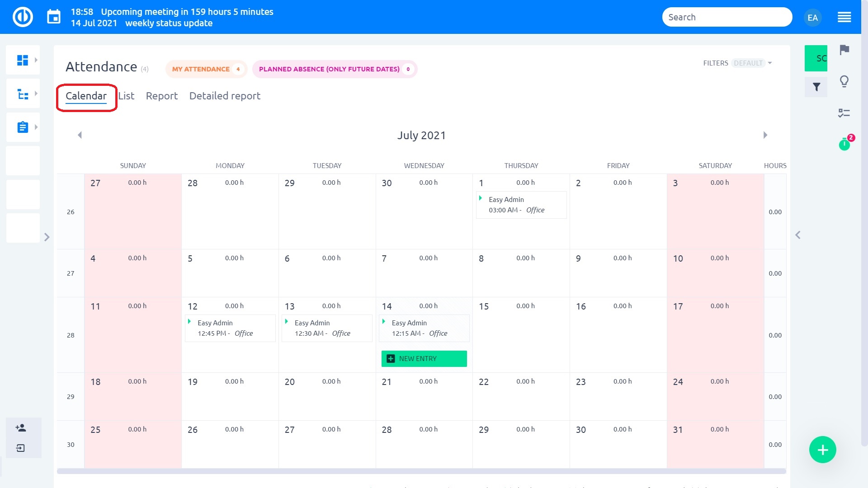Open the calendar icon in the top bar
868x488 pixels.
tap(54, 17)
